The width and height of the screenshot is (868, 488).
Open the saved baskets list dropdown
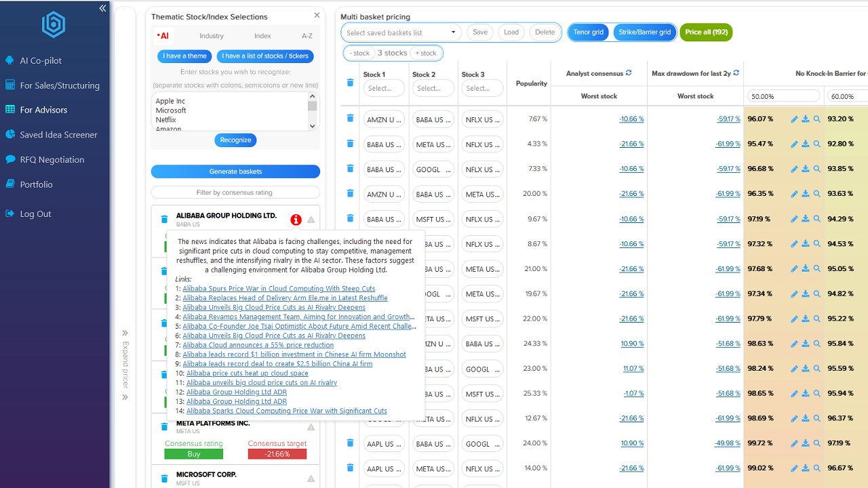[401, 33]
